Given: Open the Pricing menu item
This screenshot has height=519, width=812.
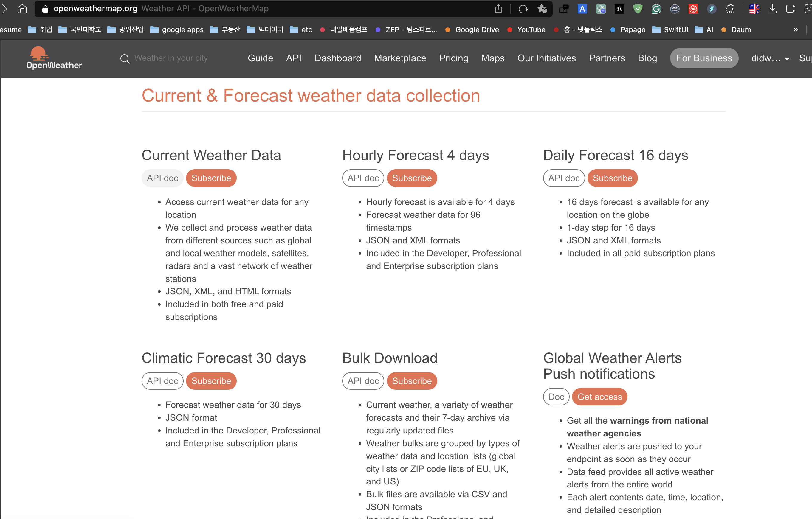Looking at the screenshot, I should (453, 58).
